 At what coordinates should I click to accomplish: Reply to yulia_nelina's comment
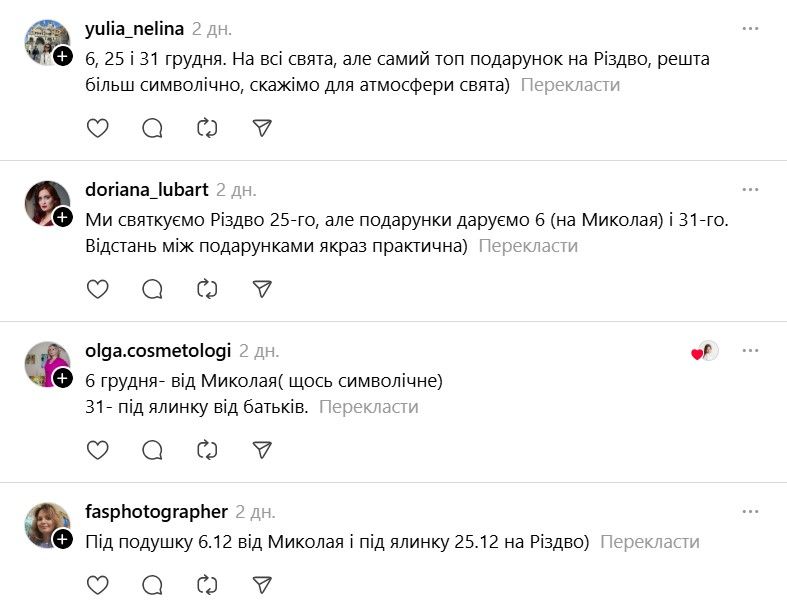click(x=152, y=128)
